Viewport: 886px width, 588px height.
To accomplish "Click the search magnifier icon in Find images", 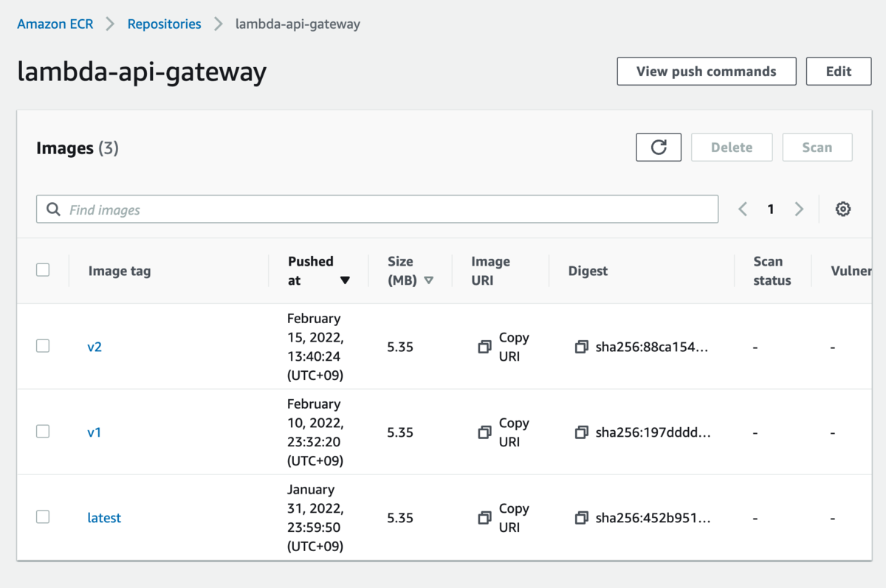I will (53, 210).
